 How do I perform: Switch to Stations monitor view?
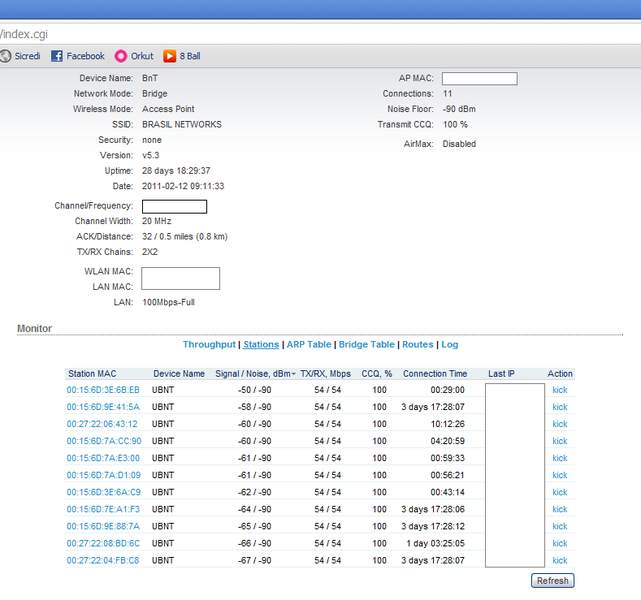pyautogui.click(x=261, y=345)
